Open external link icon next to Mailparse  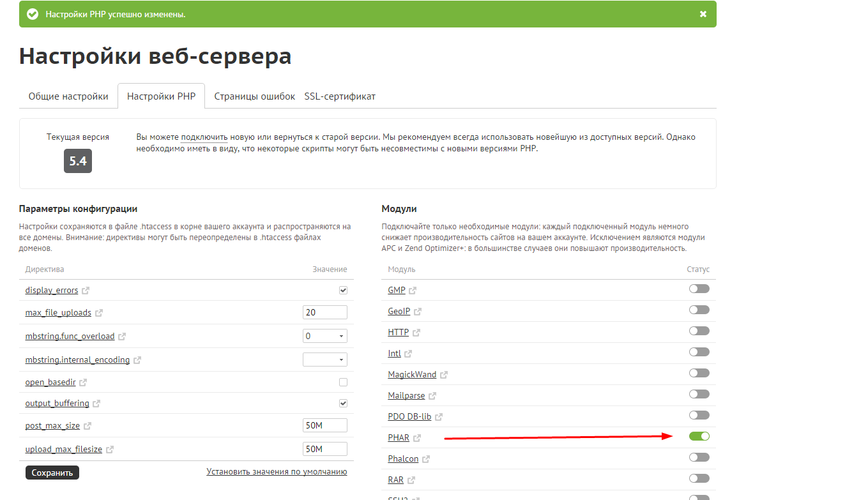[432, 396]
